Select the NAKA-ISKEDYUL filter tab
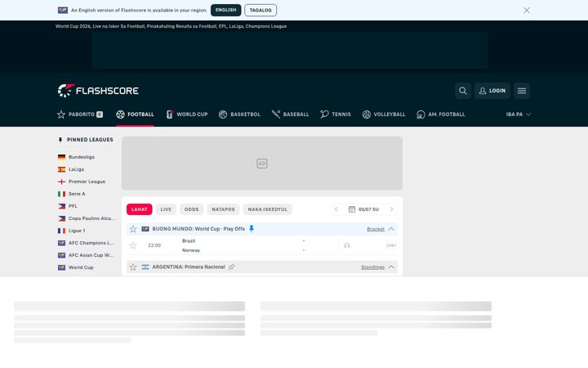The height and width of the screenshot is (368, 588). click(x=267, y=209)
